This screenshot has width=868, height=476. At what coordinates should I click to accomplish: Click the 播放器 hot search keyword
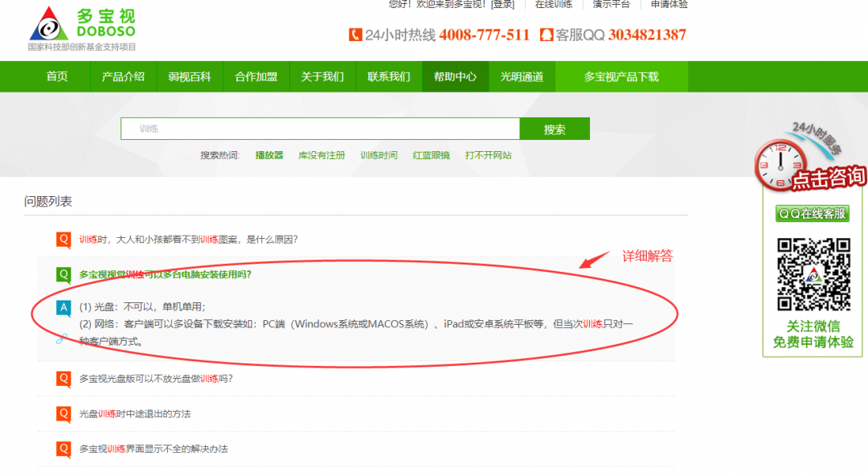pos(269,155)
